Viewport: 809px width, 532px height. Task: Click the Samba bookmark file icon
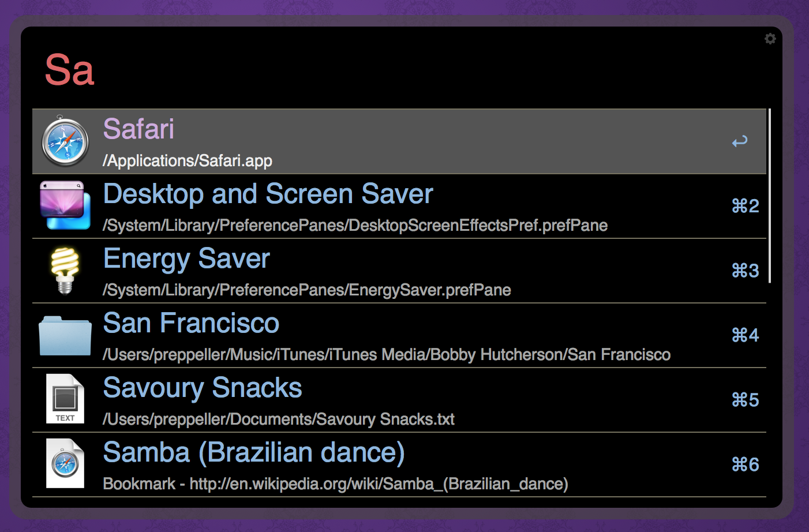coord(65,464)
